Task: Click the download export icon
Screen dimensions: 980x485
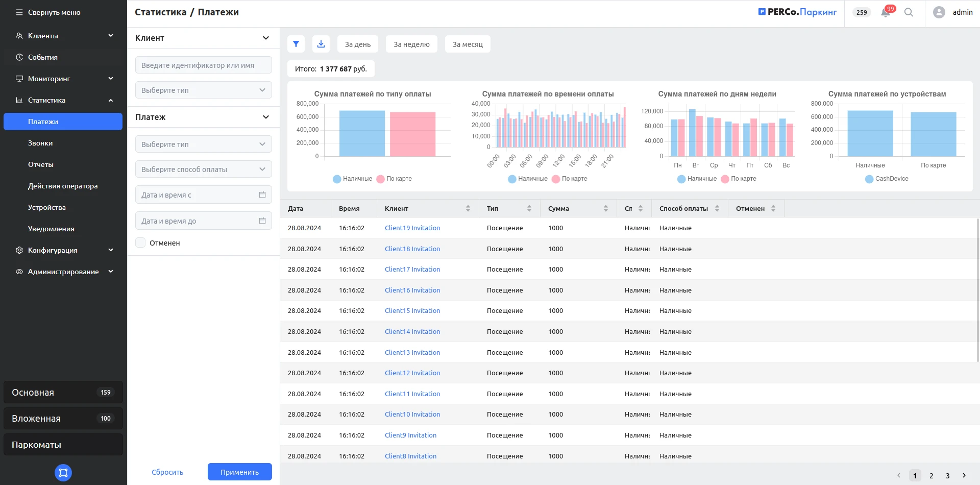Action: click(321, 44)
